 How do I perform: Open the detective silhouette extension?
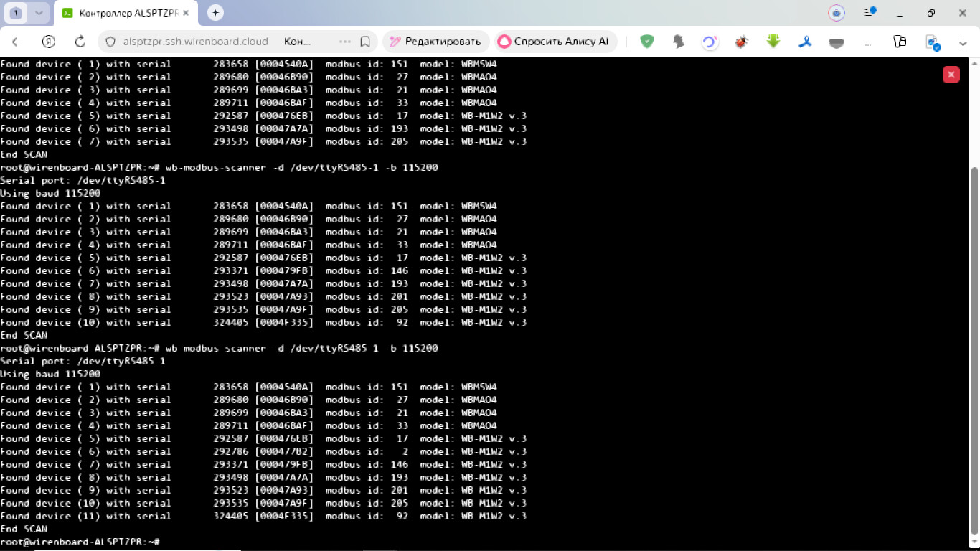(x=678, y=42)
